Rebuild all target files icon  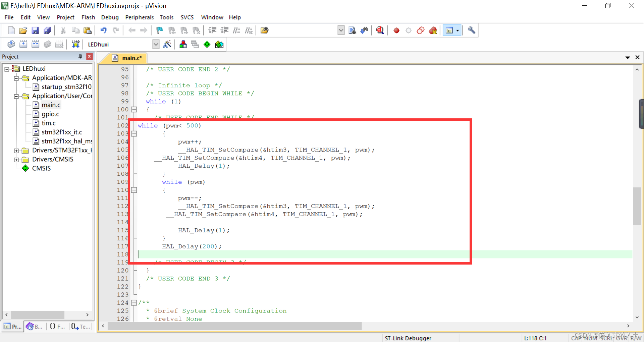pyautogui.click(x=35, y=44)
